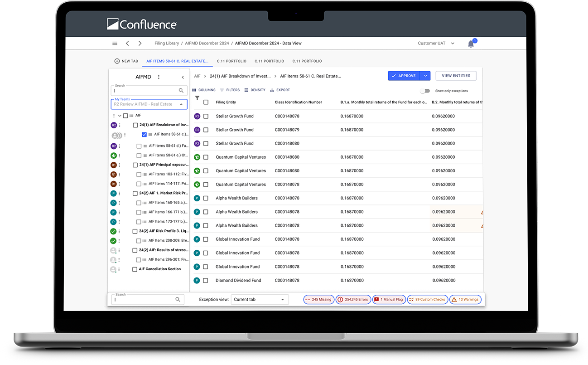Go back using the left arrow

(x=127, y=44)
